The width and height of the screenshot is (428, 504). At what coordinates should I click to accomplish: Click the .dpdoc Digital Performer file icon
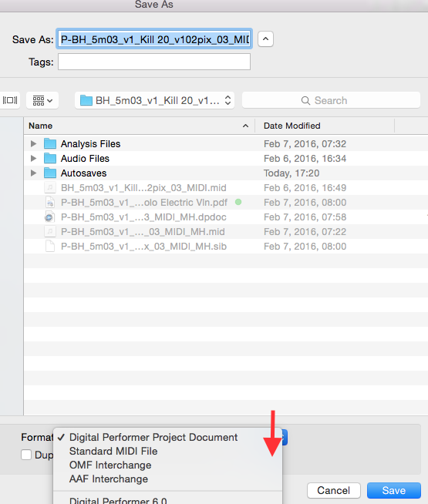[49, 217]
